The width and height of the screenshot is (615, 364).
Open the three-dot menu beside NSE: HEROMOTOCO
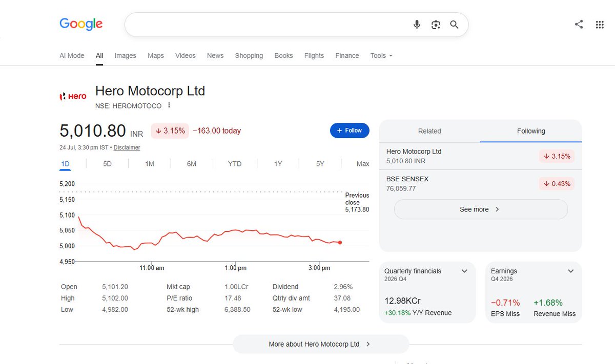coord(169,105)
